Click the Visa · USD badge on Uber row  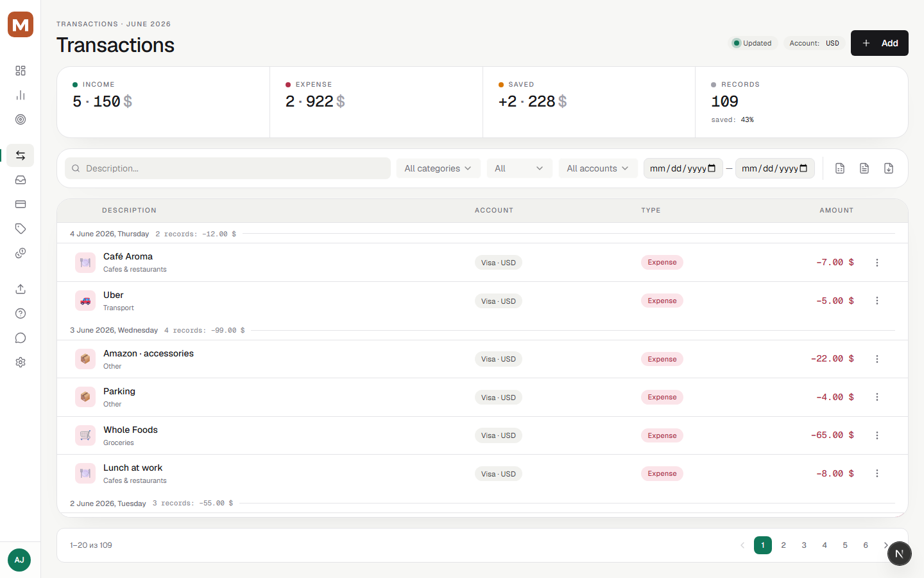(x=499, y=301)
